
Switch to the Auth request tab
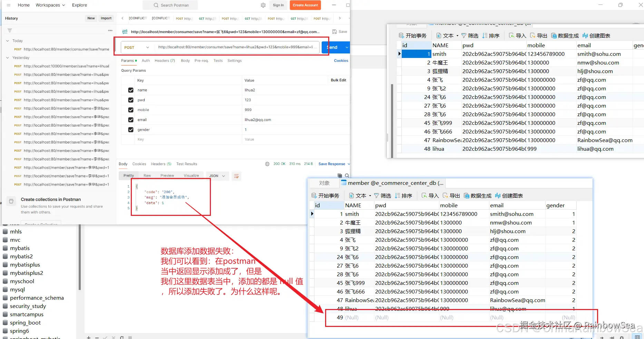tap(146, 61)
